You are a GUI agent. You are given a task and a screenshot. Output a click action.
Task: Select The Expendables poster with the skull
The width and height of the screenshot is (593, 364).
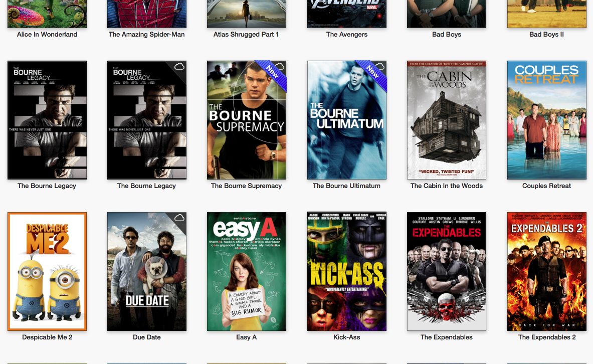(447, 271)
